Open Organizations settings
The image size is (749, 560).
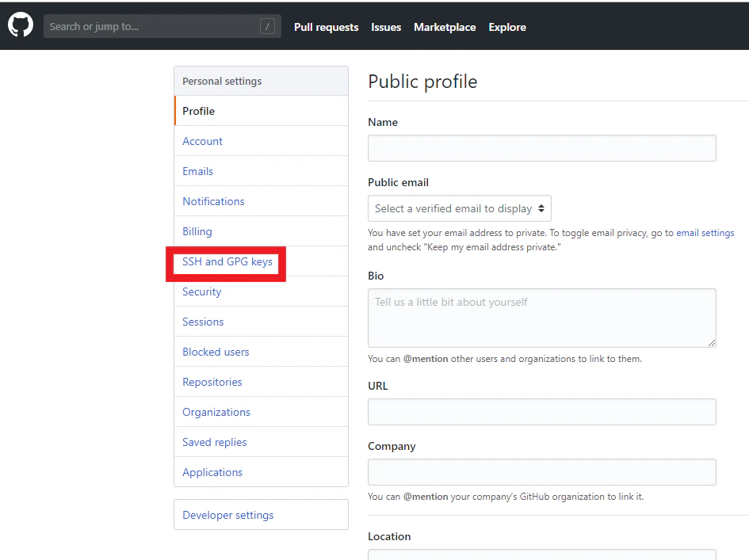tap(262, 412)
